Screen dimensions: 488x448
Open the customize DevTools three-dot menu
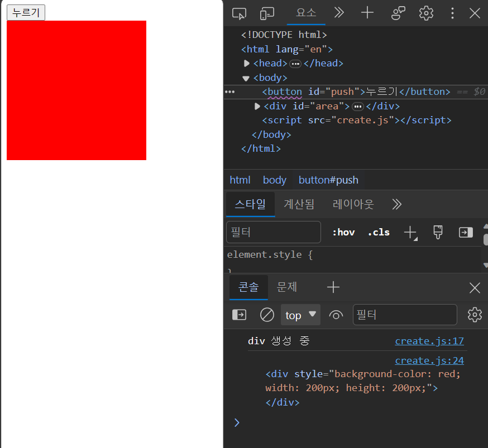coord(452,13)
